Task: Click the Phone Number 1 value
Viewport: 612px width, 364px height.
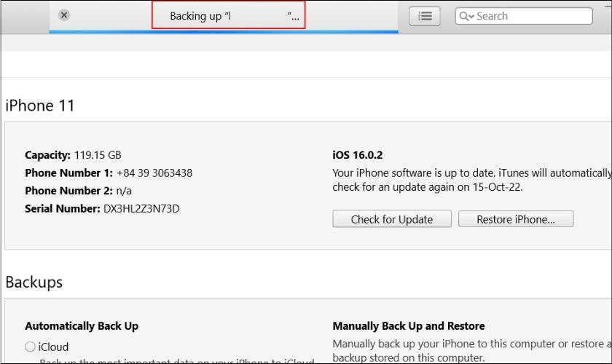Action: [154, 173]
